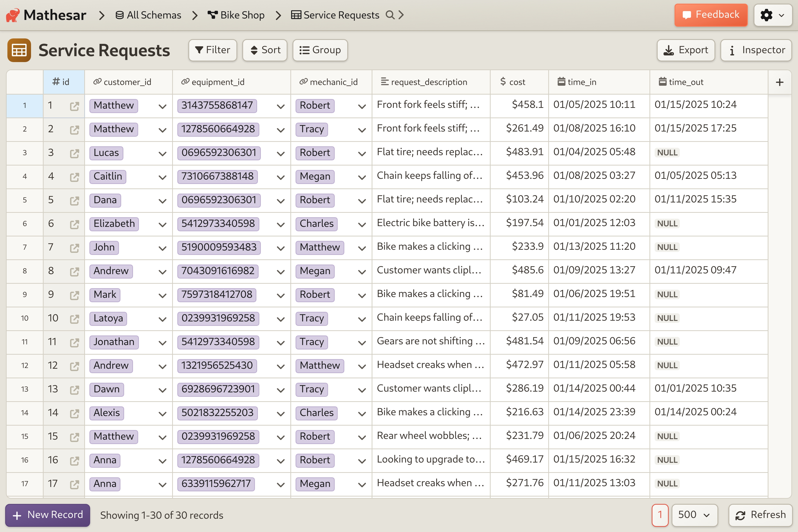
Task: Open record 3 via its link icon
Action: tap(74, 153)
